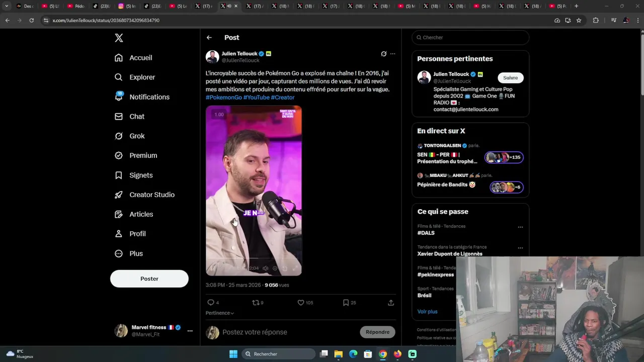644x362 pixels.
Task: Open Articles in the sidebar
Action: point(134,214)
